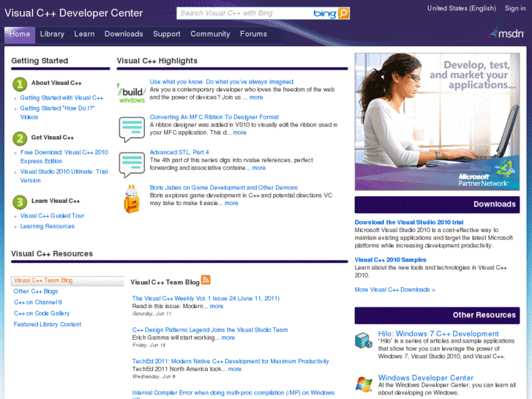Screen dimensions: 532x399
Task: Open TechEd 2011 Modern Native C++ post
Action: point(231,362)
